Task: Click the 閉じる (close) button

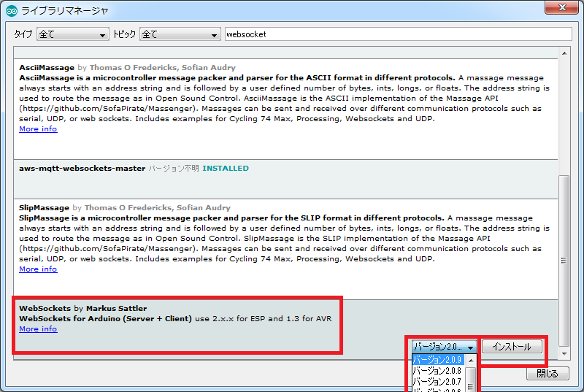Action: click(547, 374)
